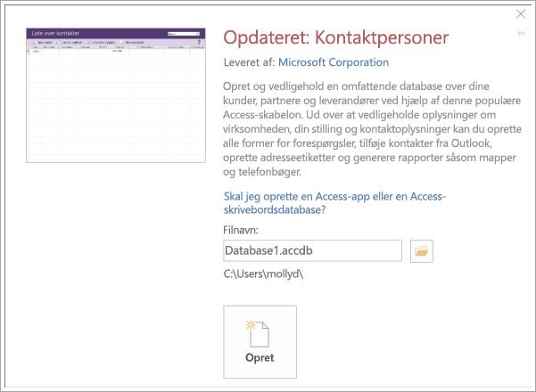Image resolution: width=536 pixels, height=392 pixels.
Task: Click the Liste over kontakter template thumbnail
Action: click(116, 95)
